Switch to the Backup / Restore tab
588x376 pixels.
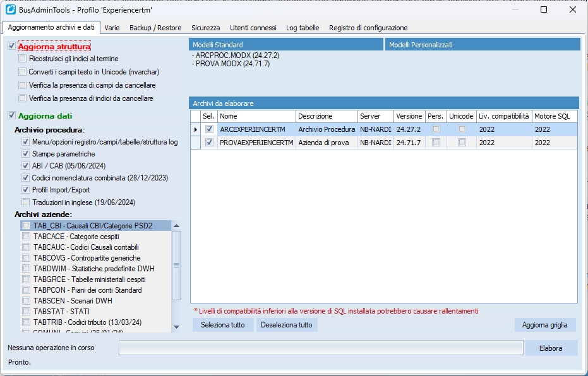coord(155,28)
